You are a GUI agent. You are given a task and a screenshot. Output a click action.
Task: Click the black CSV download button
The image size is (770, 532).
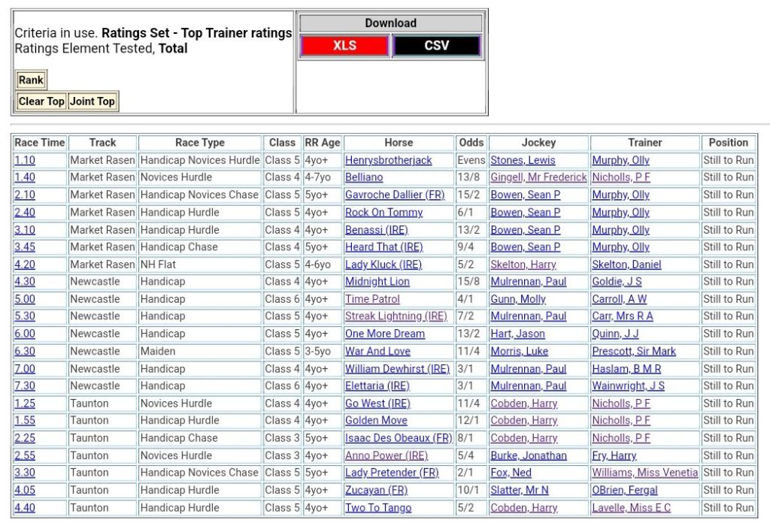coord(436,46)
